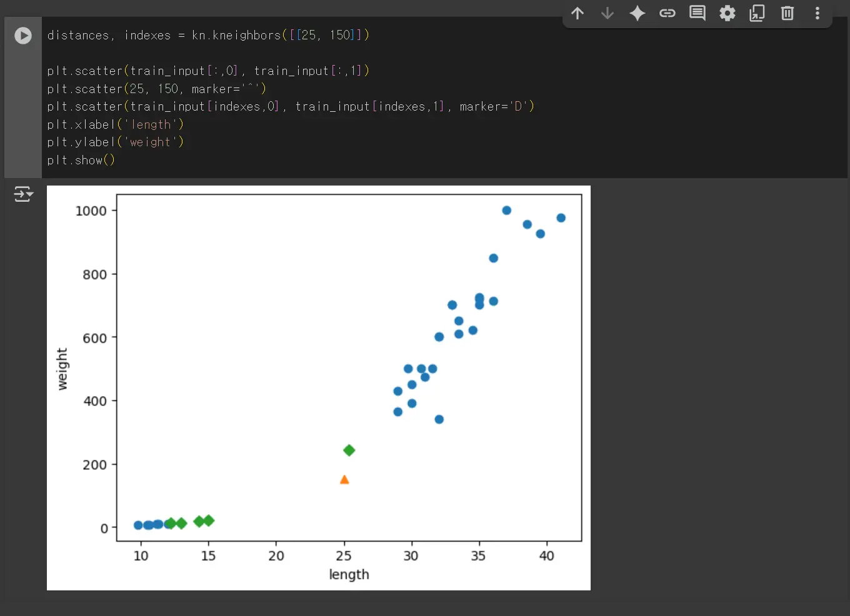Mirror cell in a tab
This screenshot has height=616, width=850.
point(757,13)
